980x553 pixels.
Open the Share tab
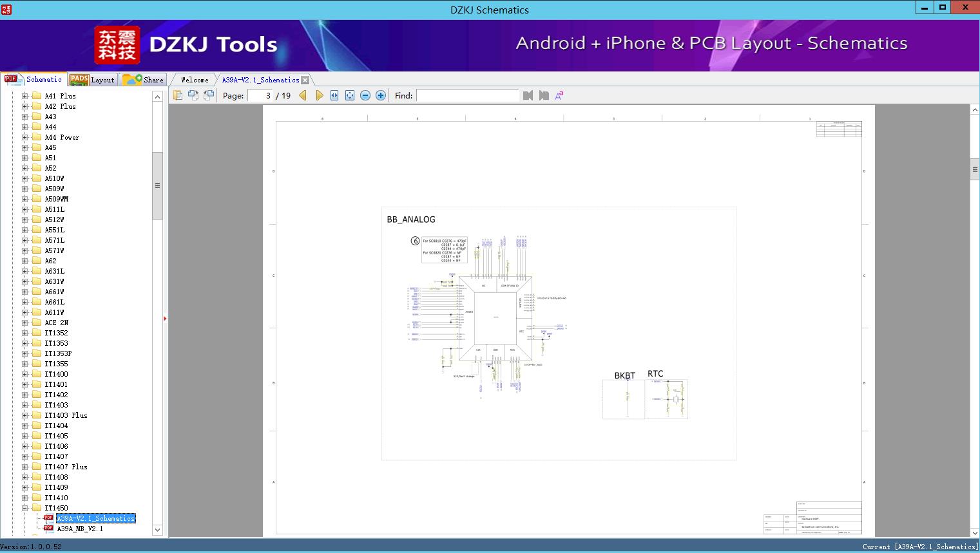tap(144, 80)
